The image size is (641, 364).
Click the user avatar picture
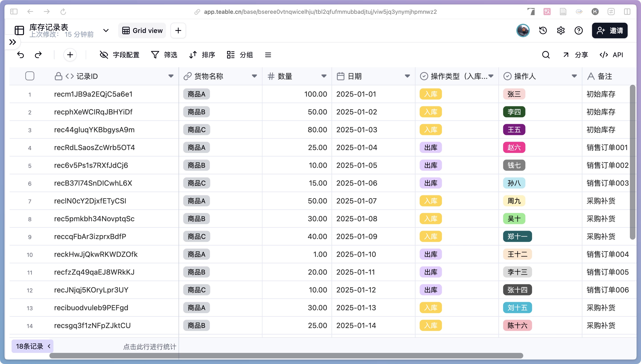point(523,30)
